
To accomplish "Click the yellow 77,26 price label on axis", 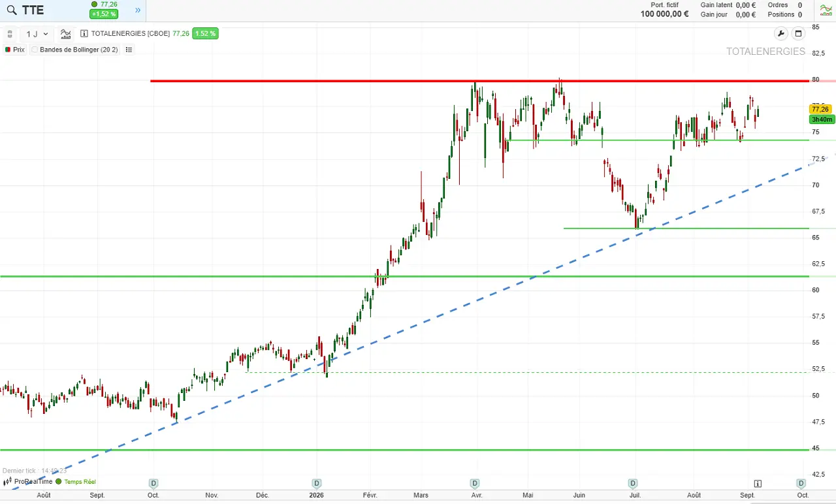I will 821,109.
